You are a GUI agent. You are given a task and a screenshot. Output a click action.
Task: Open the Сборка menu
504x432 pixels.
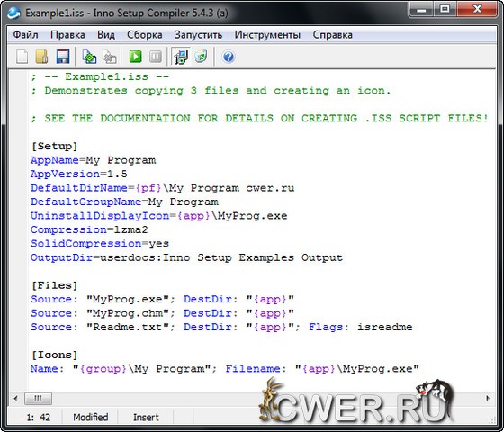[145, 35]
